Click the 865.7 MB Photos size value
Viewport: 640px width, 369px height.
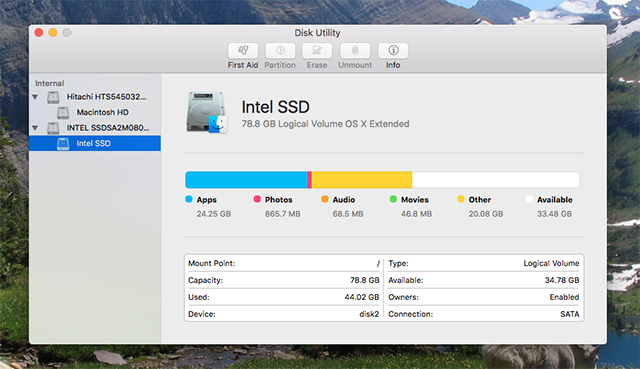tap(282, 214)
